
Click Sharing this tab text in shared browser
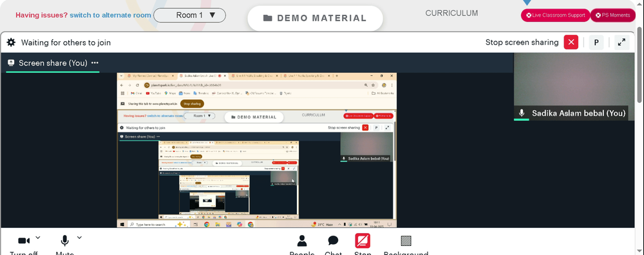152,104
